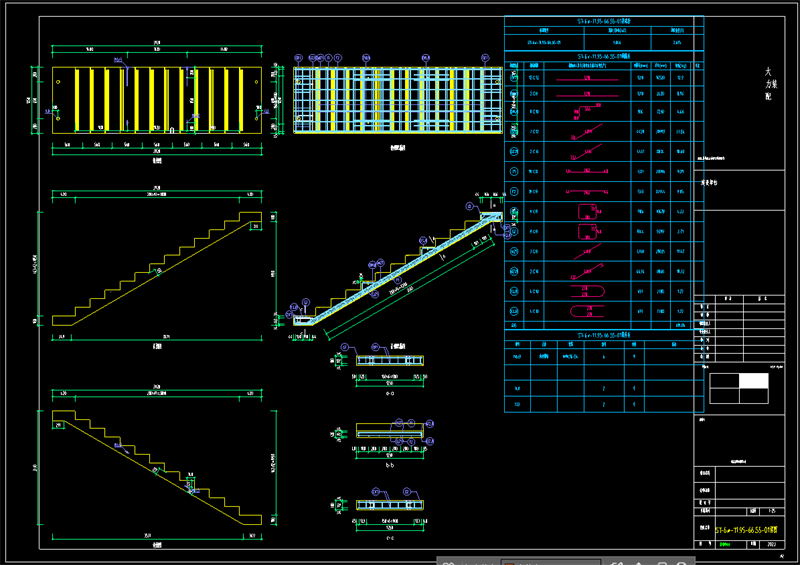This screenshot has height=565, width=800.
Task: Select the green text in title block bottom row
Action: (x=724, y=545)
